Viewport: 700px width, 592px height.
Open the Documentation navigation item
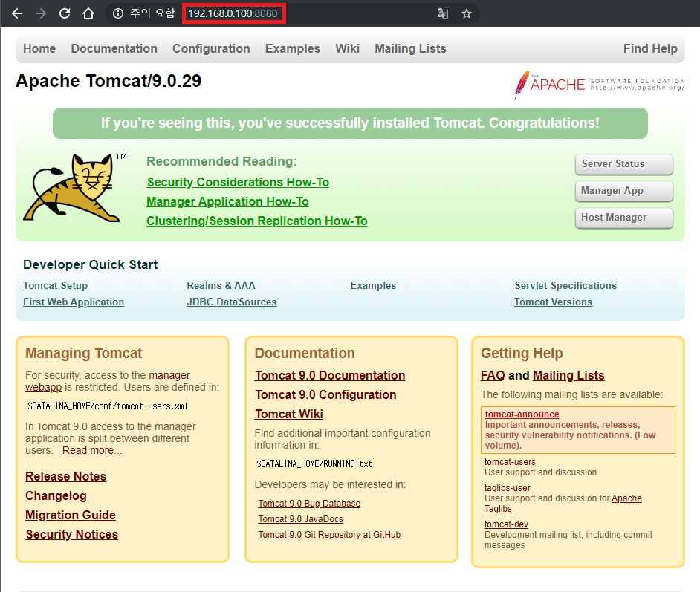pos(114,48)
